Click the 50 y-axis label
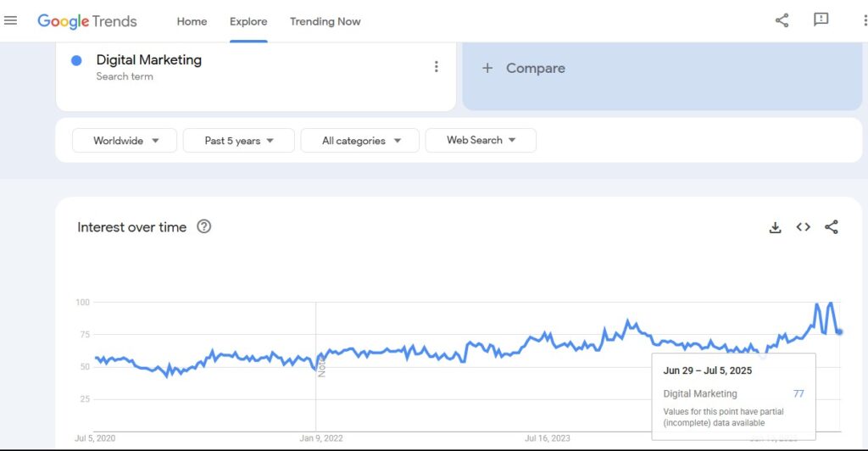 [85, 366]
